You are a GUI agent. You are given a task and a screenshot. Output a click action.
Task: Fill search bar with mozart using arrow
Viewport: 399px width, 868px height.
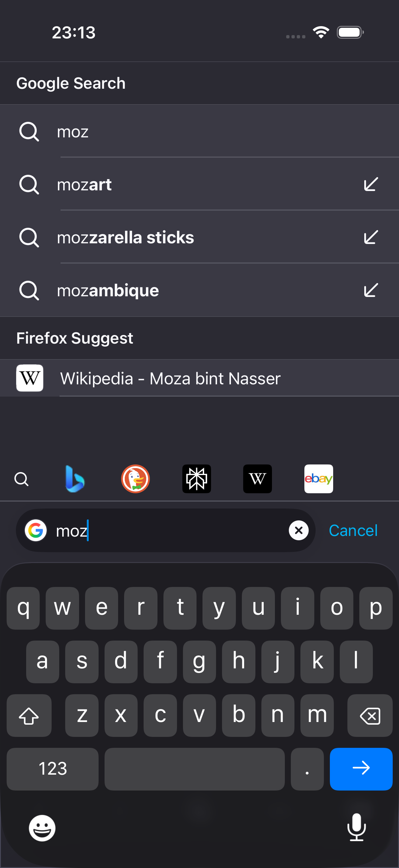(371, 184)
